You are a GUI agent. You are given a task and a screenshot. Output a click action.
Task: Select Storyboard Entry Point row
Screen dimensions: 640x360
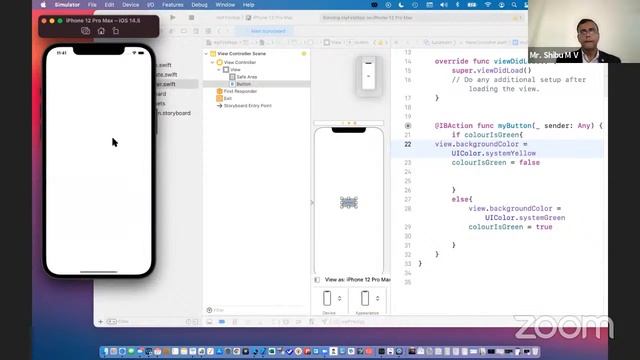256,106
